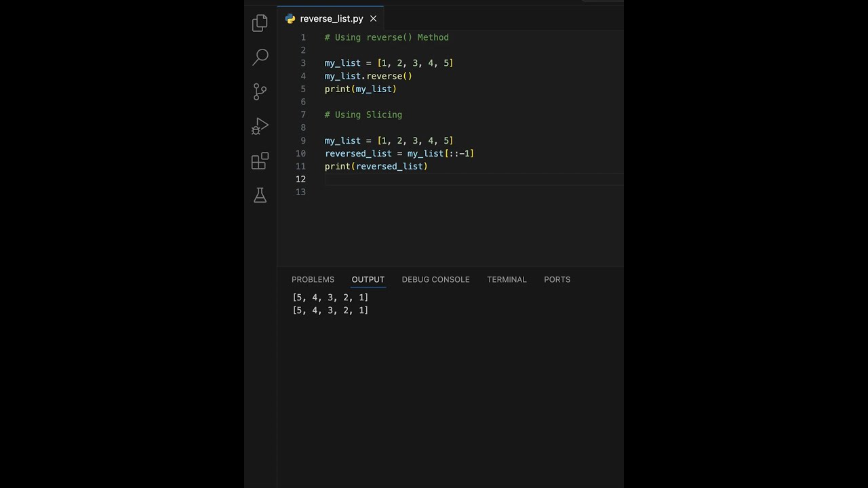Open the Source Control view icon
This screenshot has width=868, height=488.
tap(260, 91)
